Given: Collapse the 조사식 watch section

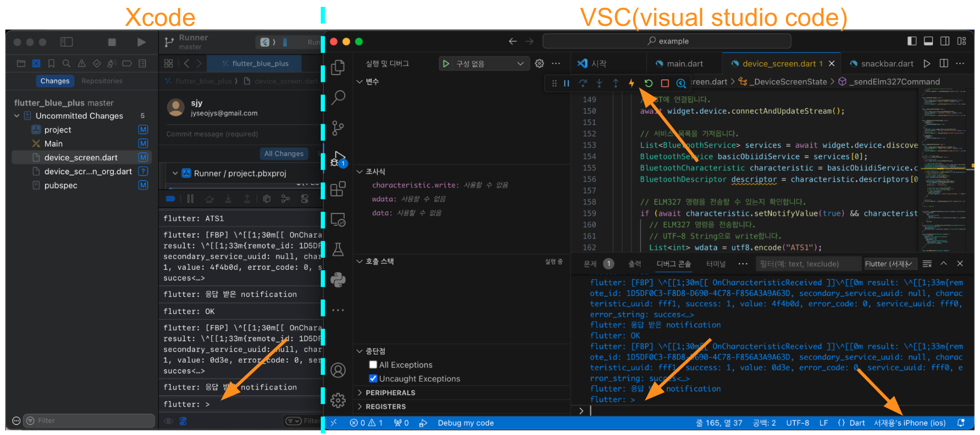Looking at the screenshot, I should (x=360, y=171).
